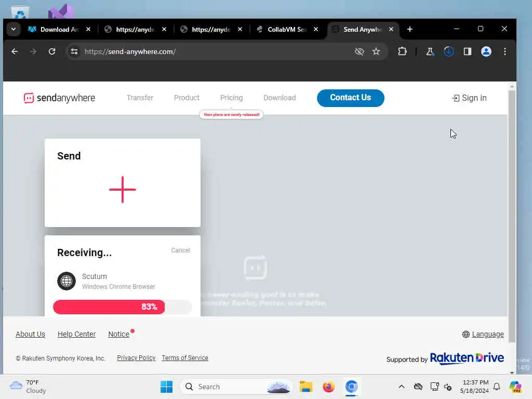532x399 pixels.
Task: Select the active Send Anywhere tab
Action: point(363,30)
